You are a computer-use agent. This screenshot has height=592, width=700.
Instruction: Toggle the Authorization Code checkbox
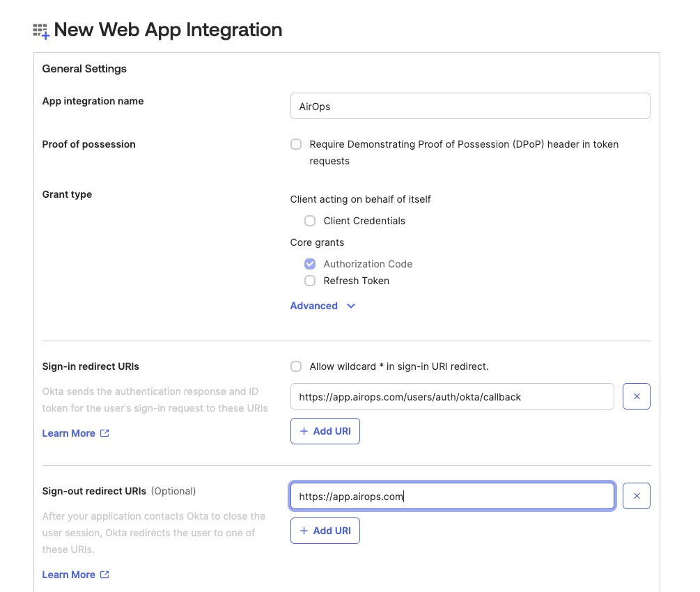pyautogui.click(x=310, y=264)
